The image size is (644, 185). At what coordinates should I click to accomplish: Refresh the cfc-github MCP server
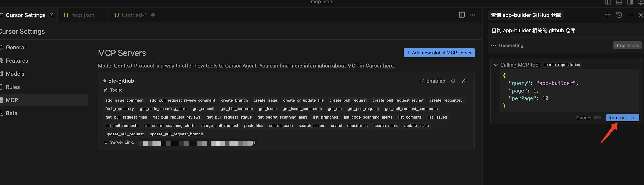(x=453, y=81)
